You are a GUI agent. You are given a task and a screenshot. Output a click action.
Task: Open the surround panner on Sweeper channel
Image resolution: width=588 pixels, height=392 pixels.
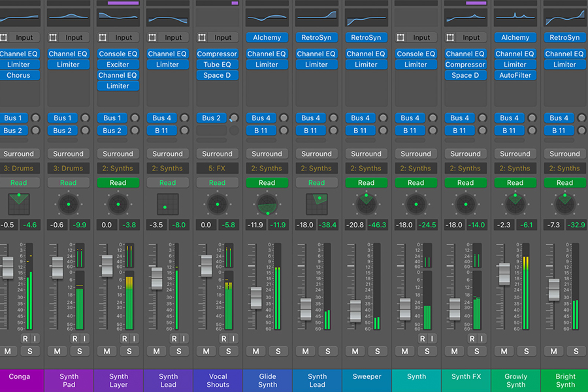click(366, 204)
